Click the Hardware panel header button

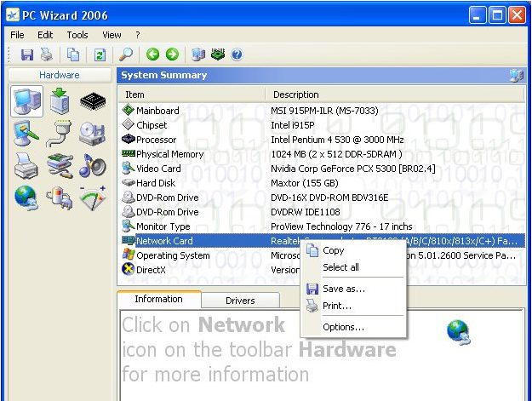tap(59, 75)
